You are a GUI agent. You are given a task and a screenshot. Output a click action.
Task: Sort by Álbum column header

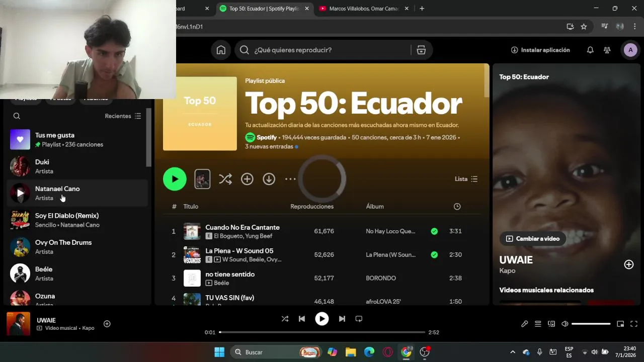pyautogui.click(x=375, y=207)
